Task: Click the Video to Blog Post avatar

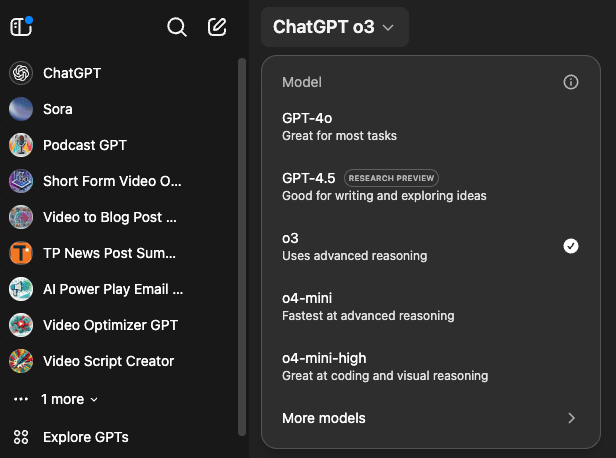Action: coord(21,217)
